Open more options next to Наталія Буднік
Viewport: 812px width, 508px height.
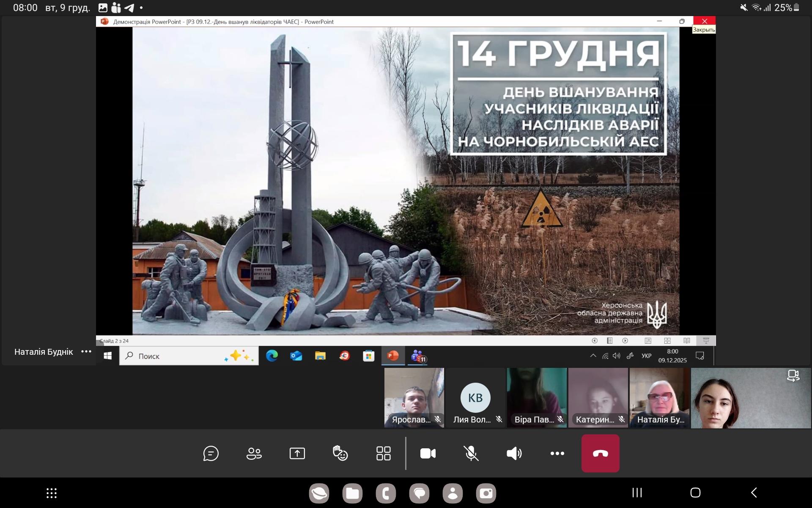click(x=86, y=351)
